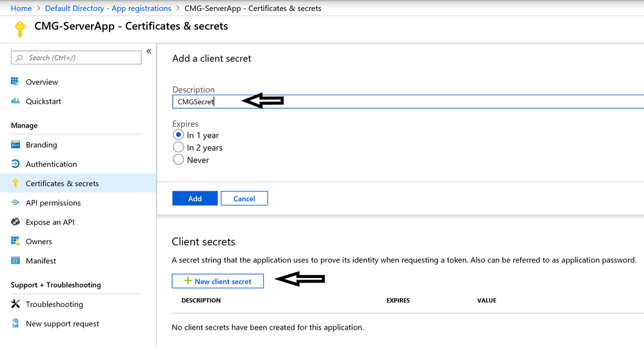Collapse the left navigation menu
Viewport: 644px width, 347px height.
pyautogui.click(x=149, y=52)
